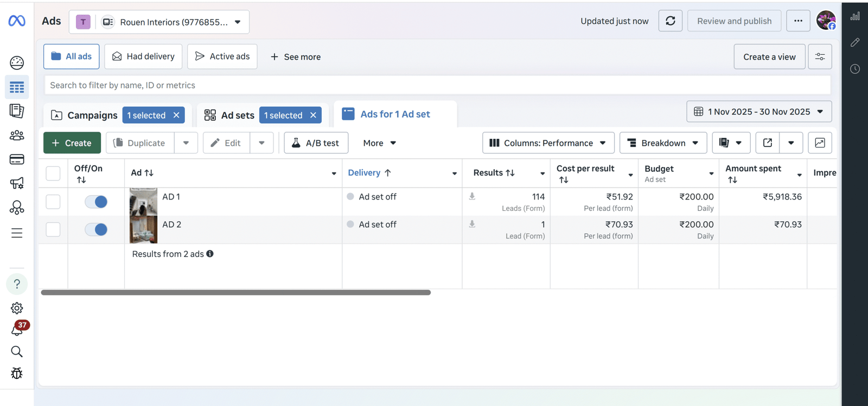Image resolution: width=868 pixels, height=406 pixels.
Task: Open the settings gear in left sidebar
Action: (17, 308)
